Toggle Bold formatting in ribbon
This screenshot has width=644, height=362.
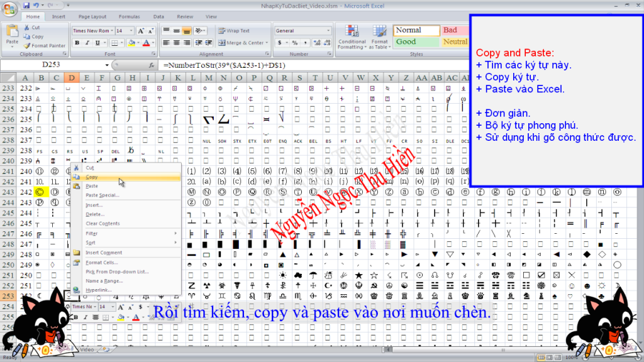[77, 43]
